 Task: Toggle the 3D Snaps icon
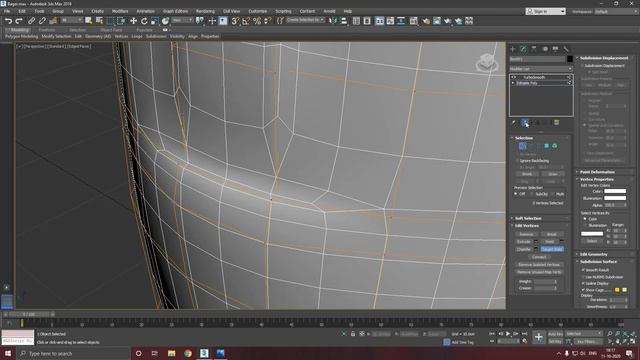(x=235, y=21)
